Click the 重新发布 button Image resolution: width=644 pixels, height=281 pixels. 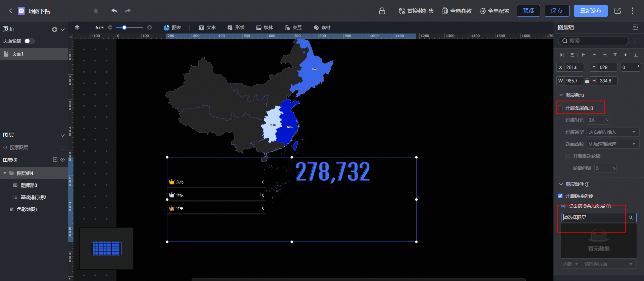point(591,11)
